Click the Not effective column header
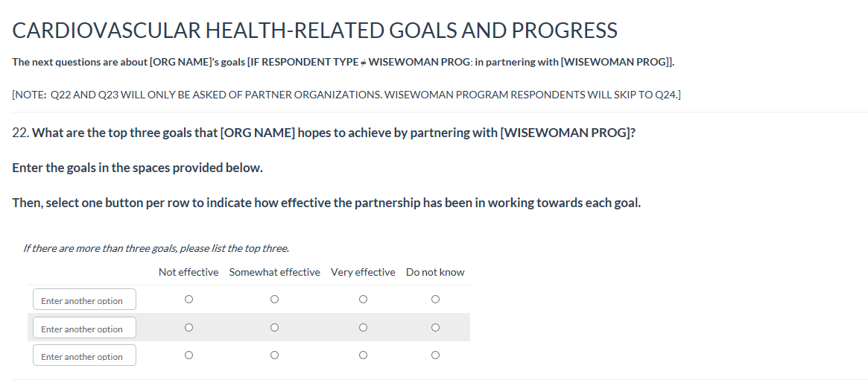Screen dimensions: 868x383 [x=189, y=272]
